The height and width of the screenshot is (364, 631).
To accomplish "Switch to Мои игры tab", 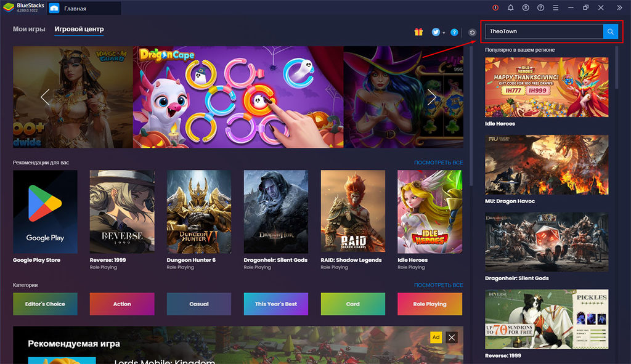I will tap(29, 29).
